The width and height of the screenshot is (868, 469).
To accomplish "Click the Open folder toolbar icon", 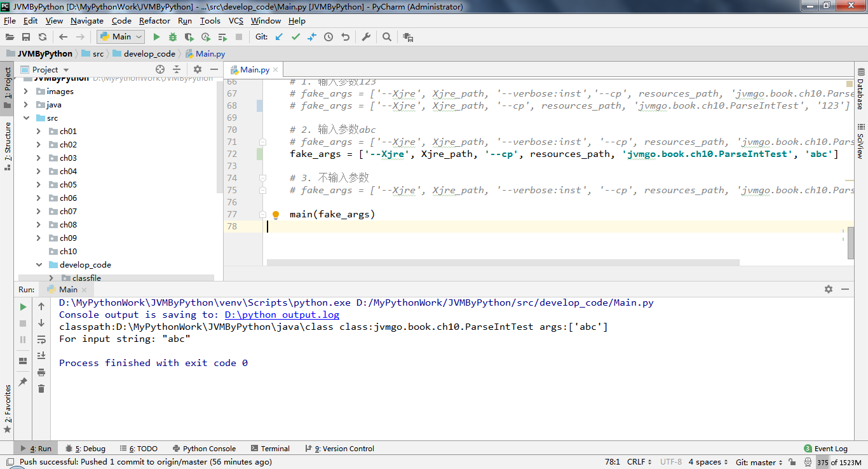I will [10, 37].
